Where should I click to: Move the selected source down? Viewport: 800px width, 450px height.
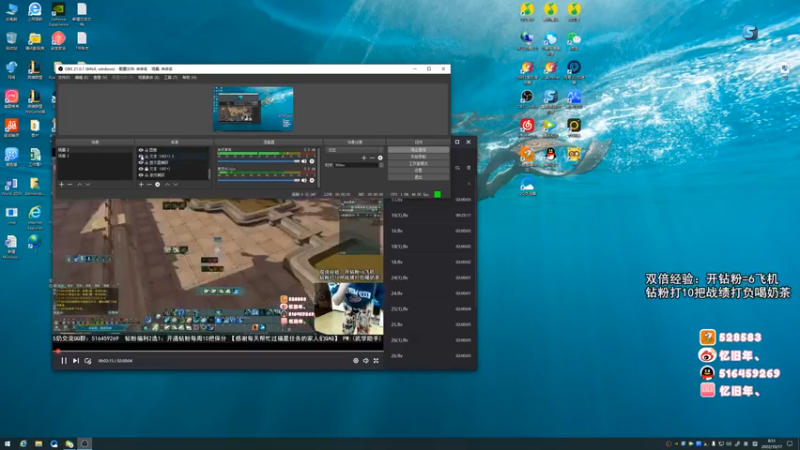point(176,185)
